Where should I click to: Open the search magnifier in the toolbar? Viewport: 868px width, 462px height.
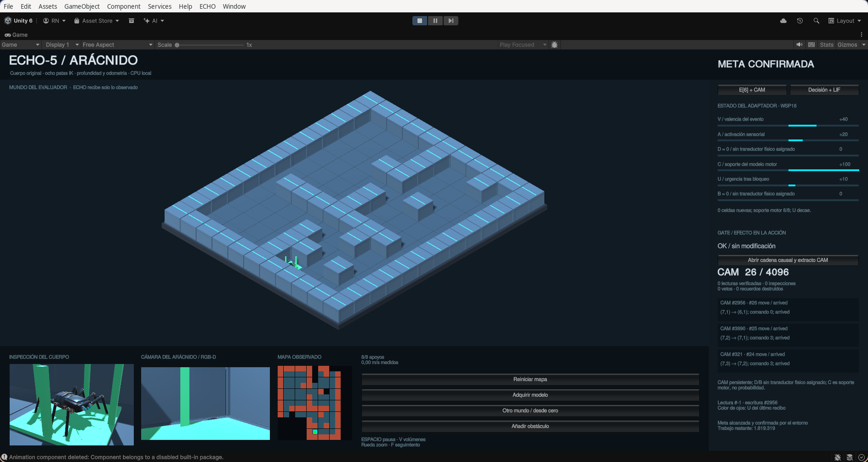(x=817, y=21)
